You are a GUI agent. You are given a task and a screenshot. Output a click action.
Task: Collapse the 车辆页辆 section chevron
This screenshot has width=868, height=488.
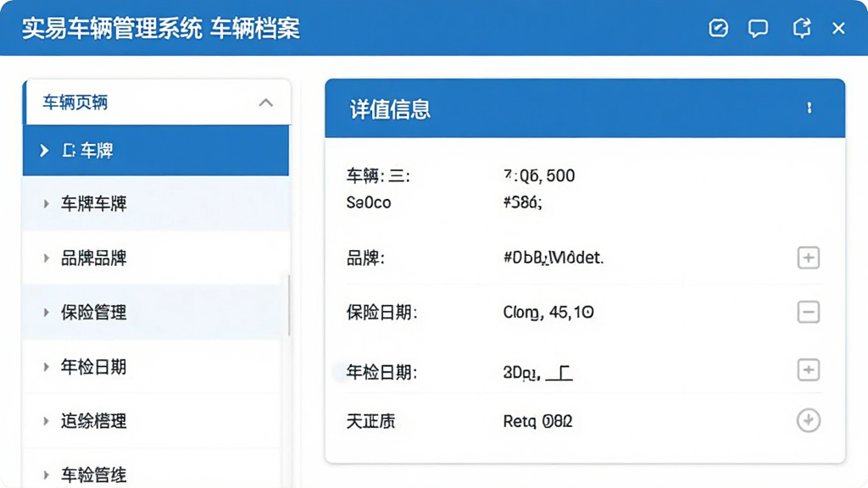pos(265,103)
